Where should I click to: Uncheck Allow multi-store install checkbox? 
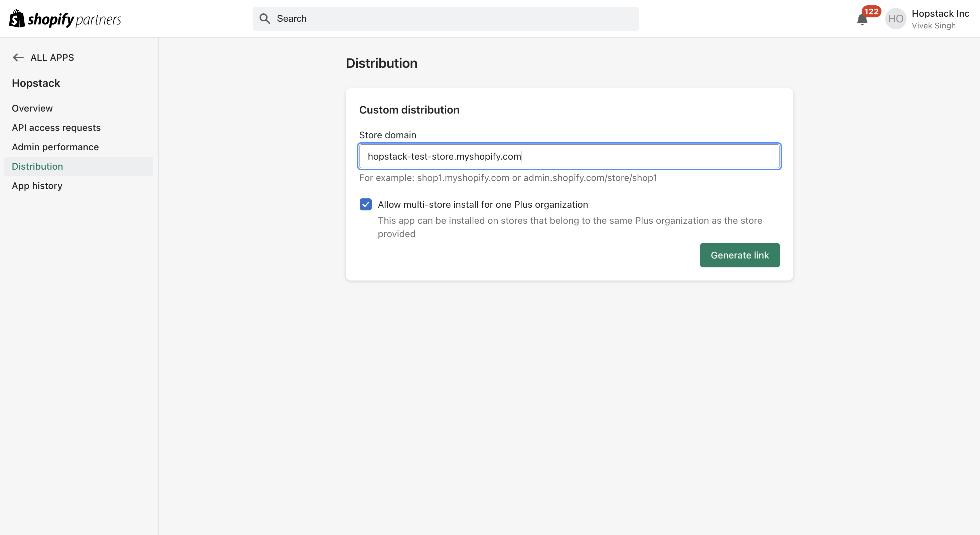click(366, 205)
